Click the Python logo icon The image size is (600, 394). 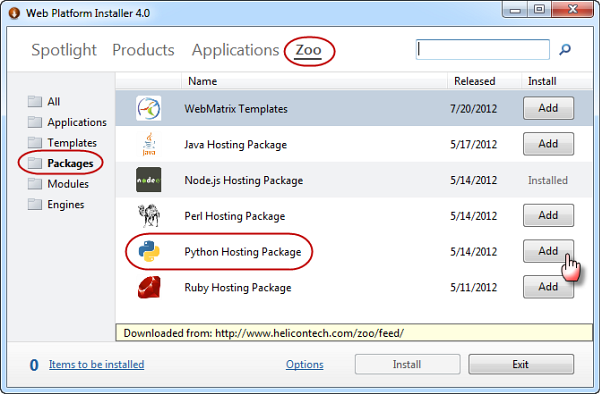pos(149,251)
